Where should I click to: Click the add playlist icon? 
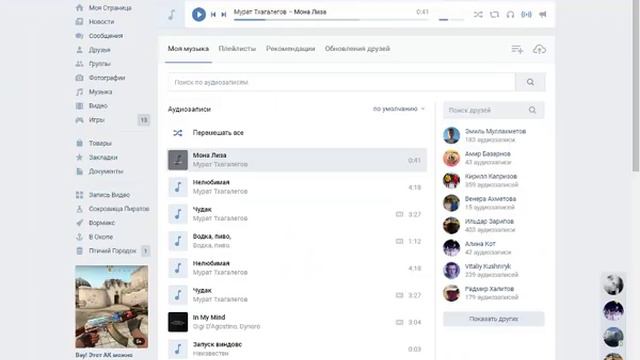coord(517,49)
